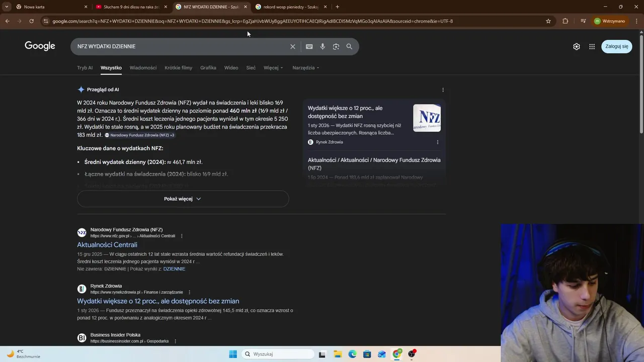The width and height of the screenshot is (644, 362).
Task: Open Chrome three-dot menu
Action: click(637, 21)
